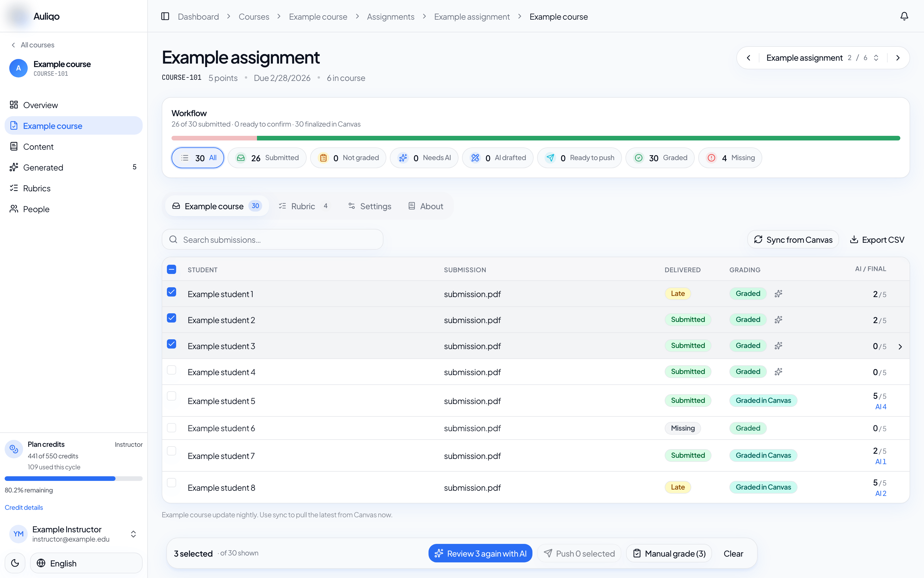The width and height of the screenshot is (924, 578).
Task: Click the YM instructor avatar
Action: [18, 534]
